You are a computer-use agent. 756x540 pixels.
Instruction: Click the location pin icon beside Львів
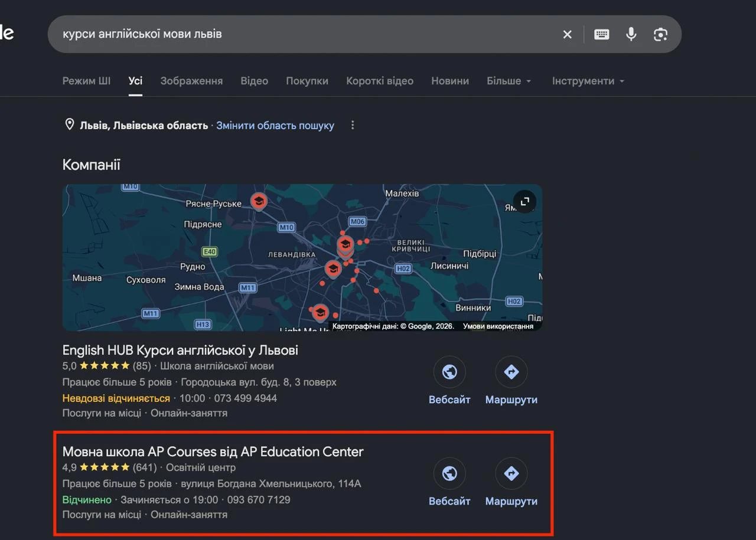(x=69, y=125)
